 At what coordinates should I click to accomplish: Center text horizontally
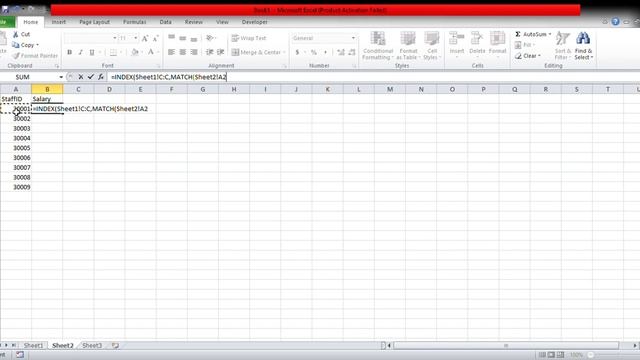coord(182,52)
